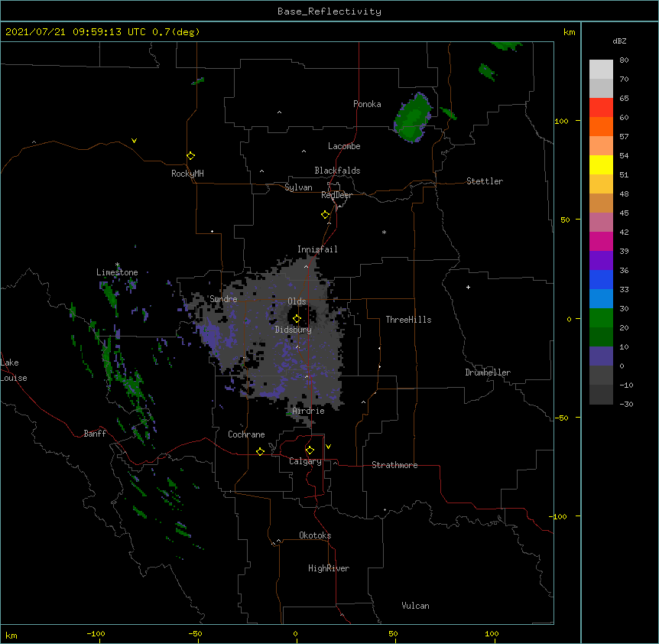Select the radar site diamond between Olds and Didsbury
The width and height of the screenshot is (659, 644).
pos(297,319)
